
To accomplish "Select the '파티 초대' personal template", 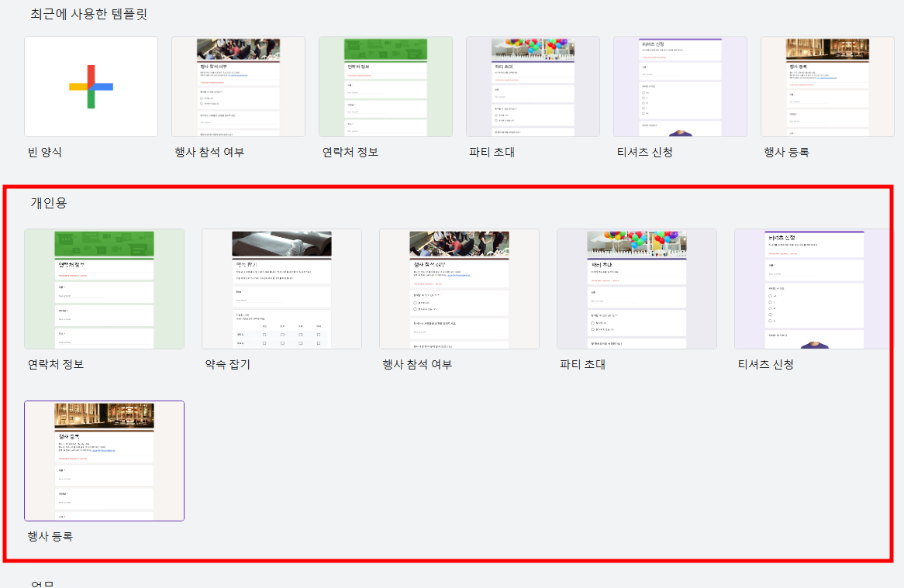I will point(637,288).
